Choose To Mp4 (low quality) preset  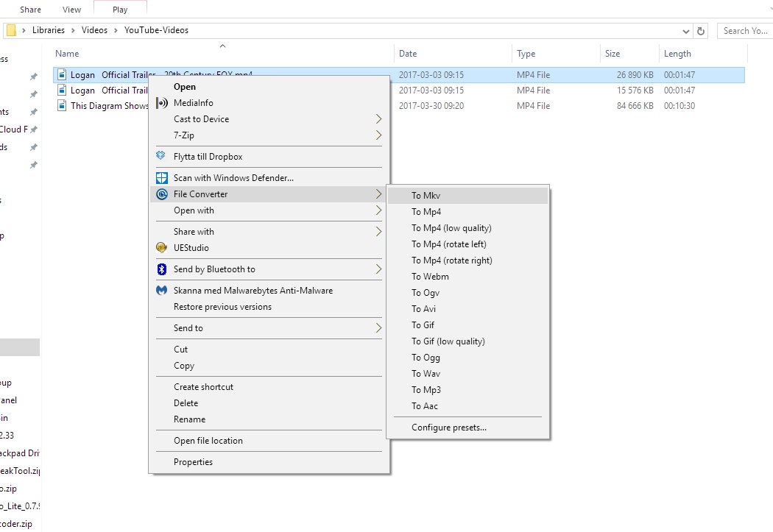467,228
